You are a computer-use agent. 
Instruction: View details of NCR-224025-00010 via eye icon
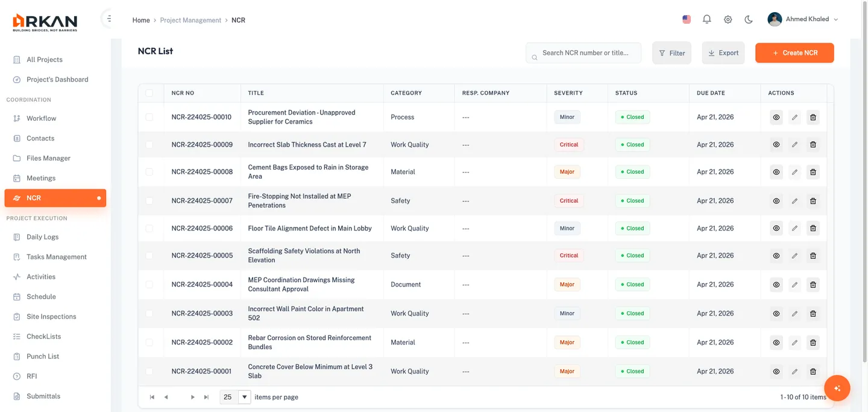776,116
